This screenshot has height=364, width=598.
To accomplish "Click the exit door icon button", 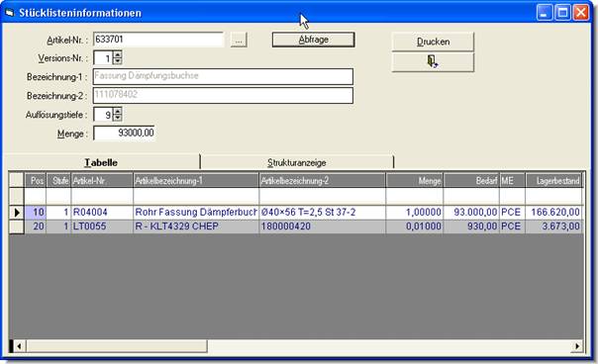I will (x=433, y=61).
